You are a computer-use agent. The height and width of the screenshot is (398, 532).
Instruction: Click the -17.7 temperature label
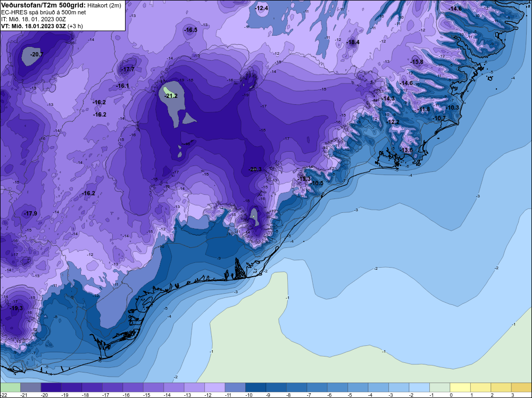click(x=128, y=69)
